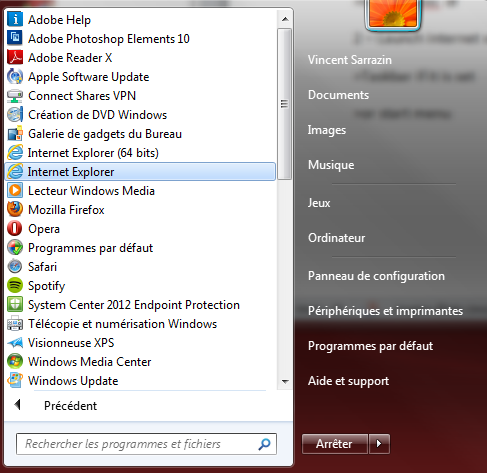
Task: Open Visionneuse XPS icon
Action: pos(15,342)
